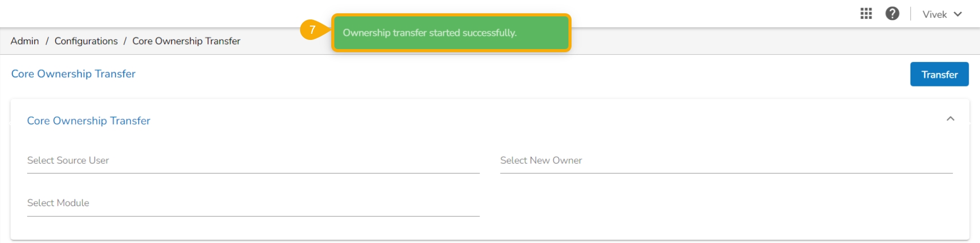
Task: Go to the Admin breadcrumb
Action: [25, 41]
